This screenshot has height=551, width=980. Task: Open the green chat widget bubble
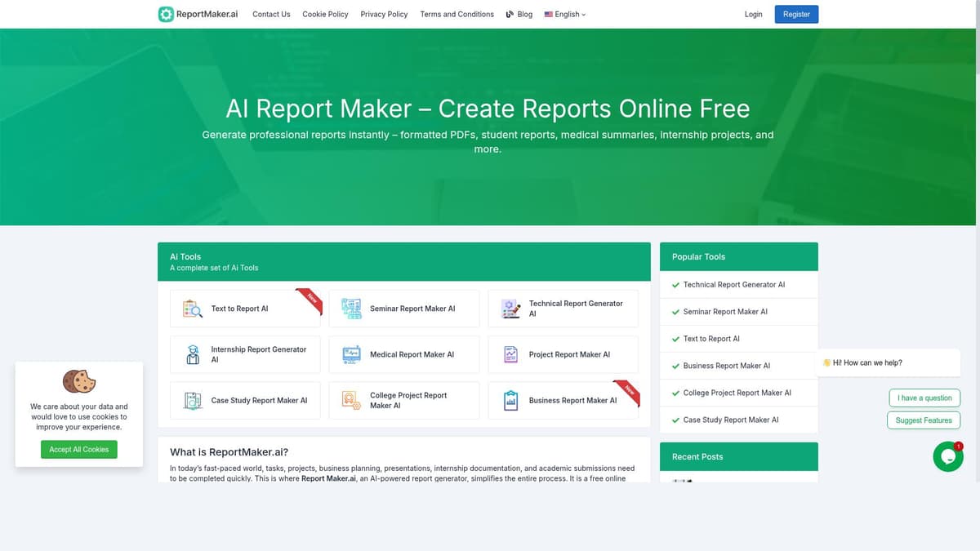point(947,456)
